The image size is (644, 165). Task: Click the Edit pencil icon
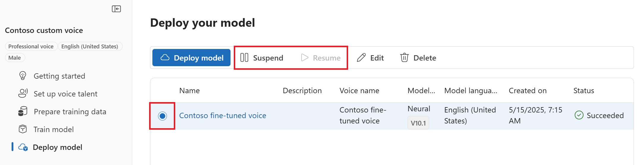point(361,58)
